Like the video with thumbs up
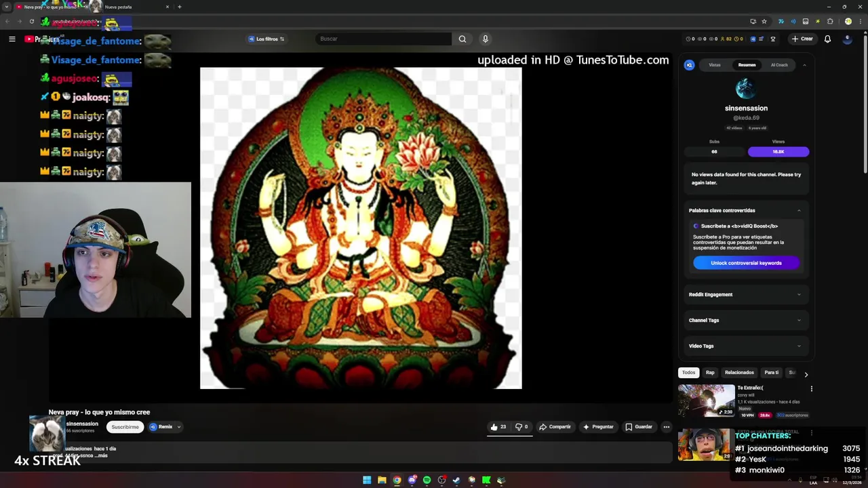 tap(498, 427)
